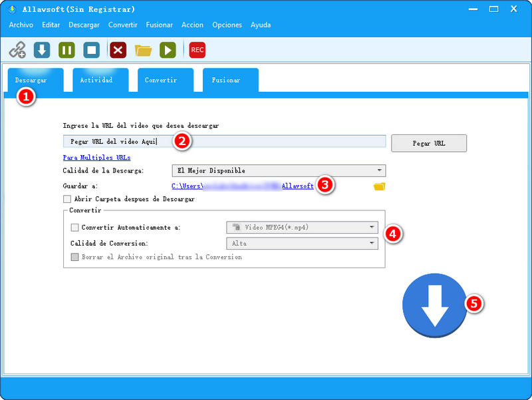Open the Opciones menu
The height and width of the screenshot is (400, 532).
(227, 25)
